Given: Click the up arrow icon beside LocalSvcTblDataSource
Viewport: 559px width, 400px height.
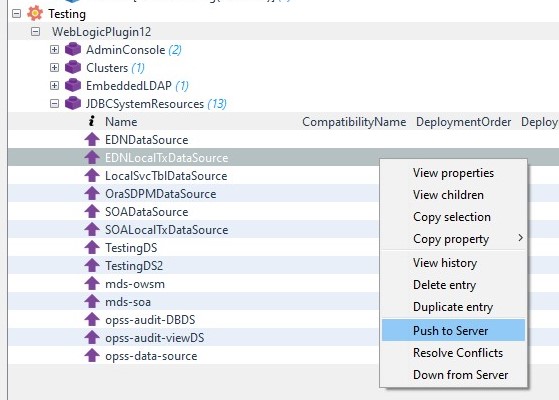Looking at the screenshot, I should [x=92, y=175].
